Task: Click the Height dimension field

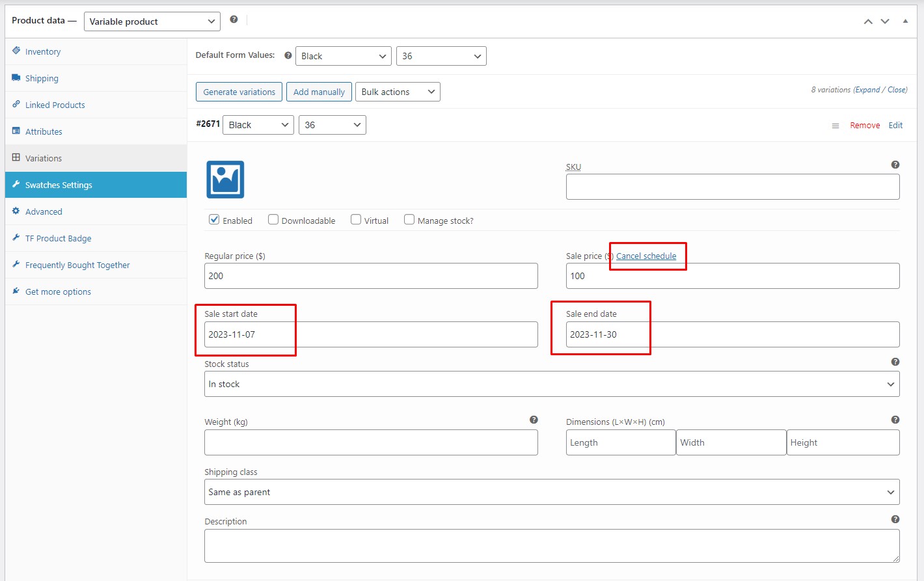Action: pyautogui.click(x=843, y=442)
